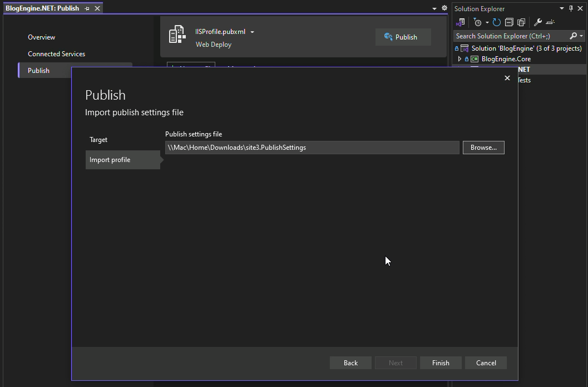Image resolution: width=588 pixels, height=387 pixels.
Task: Toggle the Pending Changes Filter clock icon
Action: point(477,22)
